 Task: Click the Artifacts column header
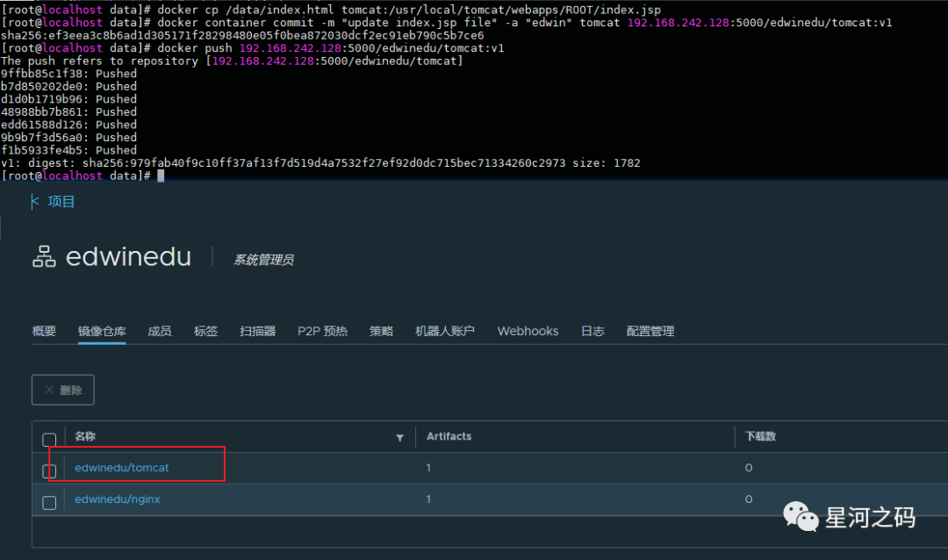[x=449, y=436]
